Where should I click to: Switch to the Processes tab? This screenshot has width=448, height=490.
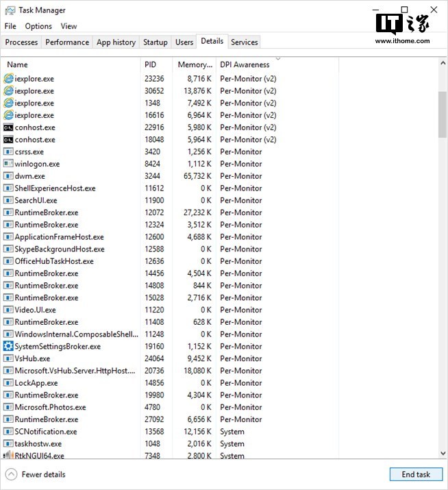(x=21, y=42)
